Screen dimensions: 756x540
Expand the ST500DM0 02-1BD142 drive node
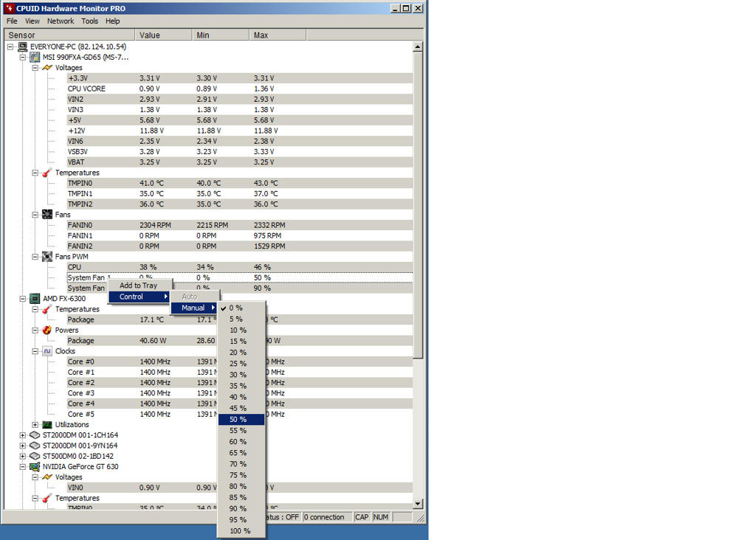(23, 456)
